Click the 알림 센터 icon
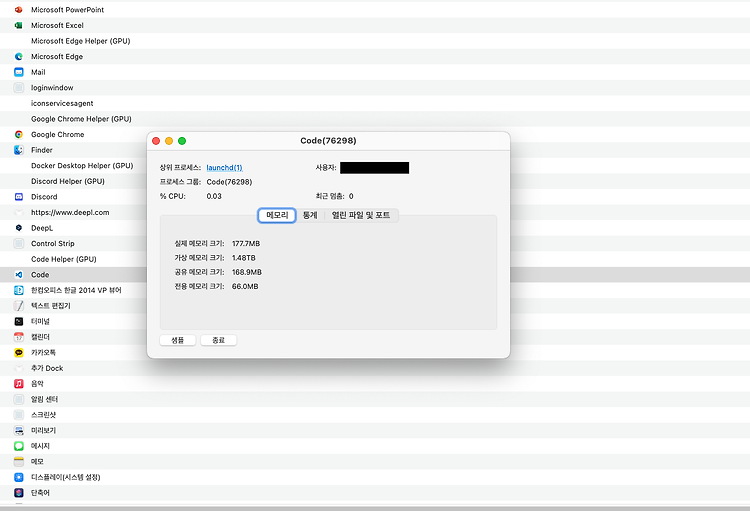750x511 pixels. (x=19, y=399)
